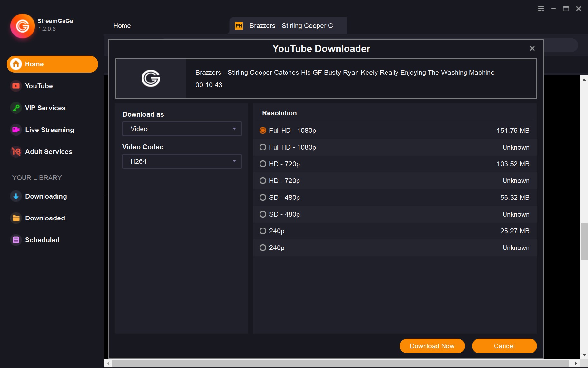The image size is (588, 368).
Task: Open the hamburger menu icon in title bar
Action: point(541,9)
